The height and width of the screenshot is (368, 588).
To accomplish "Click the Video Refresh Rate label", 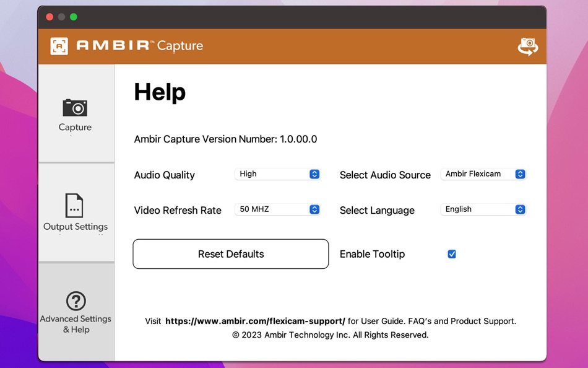I will (x=178, y=210).
